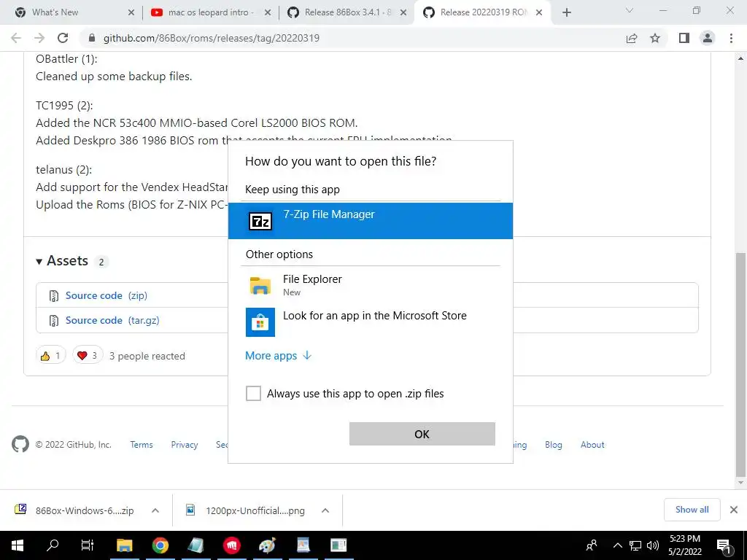Image resolution: width=747 pixels, height=560 pixels.
Task: Open downloaded 86Box-Windows zip file
Action: pyautogui.click(x=74, y=510)
